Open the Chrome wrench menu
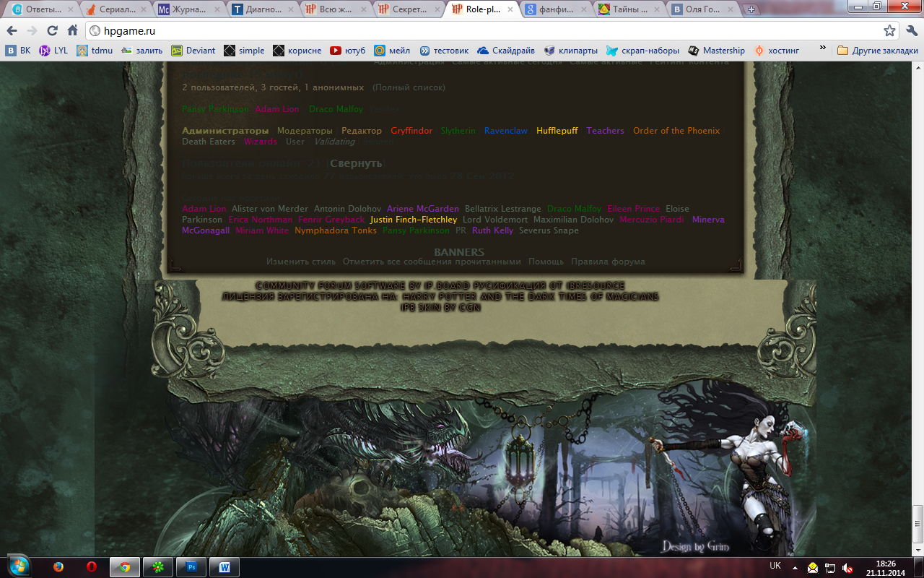This screenshot has width=924, height=578. [x=911, y=31]
